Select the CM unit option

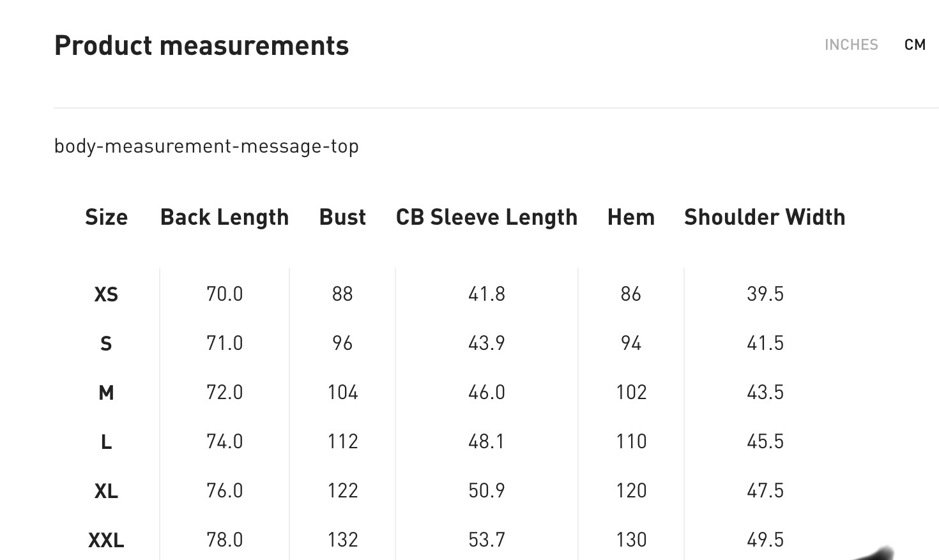click(x=915, y=45)
